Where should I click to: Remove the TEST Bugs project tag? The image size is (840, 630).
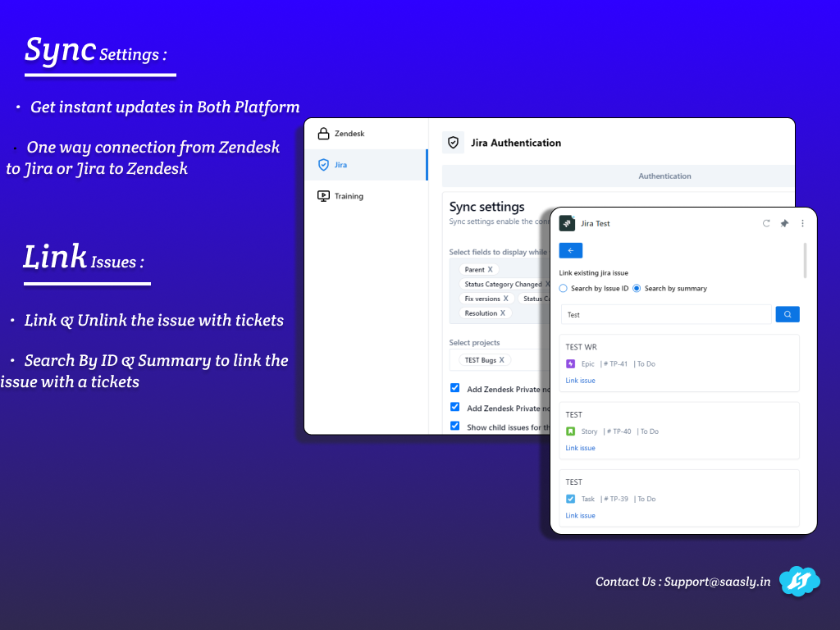pyautogui.click(x=502, y=360)
